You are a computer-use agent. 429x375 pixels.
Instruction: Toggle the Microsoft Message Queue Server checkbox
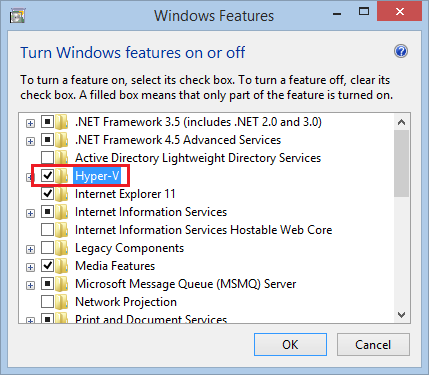point(47,283)
